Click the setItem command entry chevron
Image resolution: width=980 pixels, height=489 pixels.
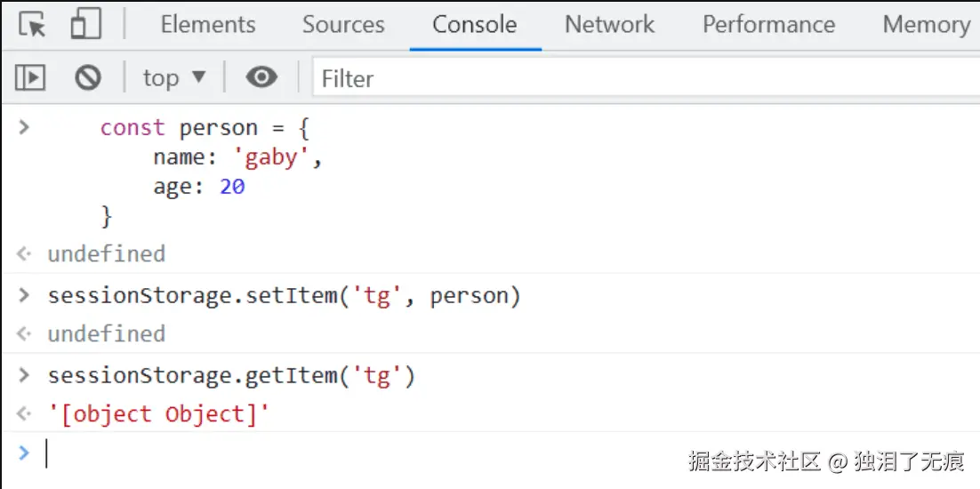point(24,295)
